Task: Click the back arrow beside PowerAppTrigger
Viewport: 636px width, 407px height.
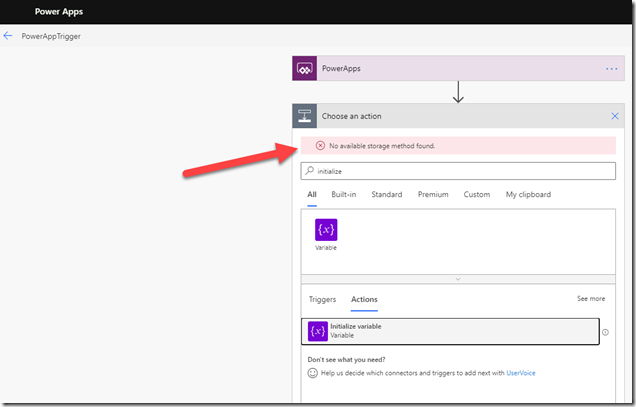Action: click(x=8, y=36)
